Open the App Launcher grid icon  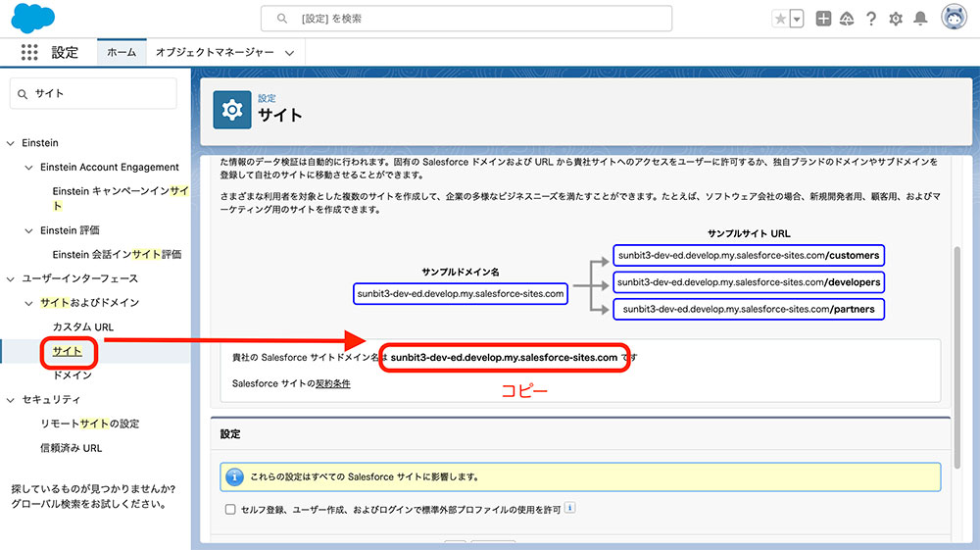point(29,53)
